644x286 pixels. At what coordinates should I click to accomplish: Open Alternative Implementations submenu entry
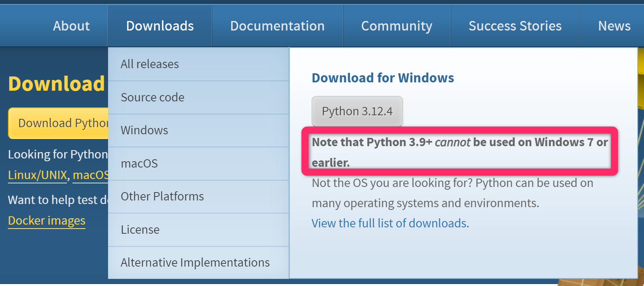click(x=198, y=263)
